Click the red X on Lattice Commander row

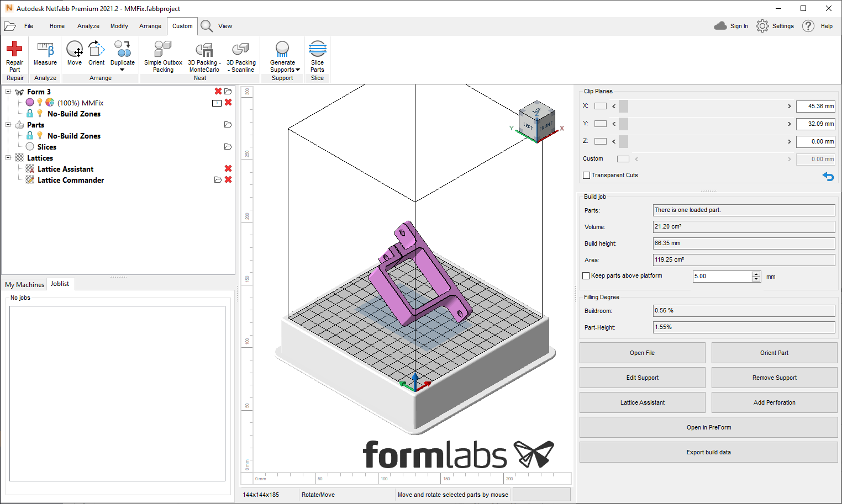(x=228, y=180)
